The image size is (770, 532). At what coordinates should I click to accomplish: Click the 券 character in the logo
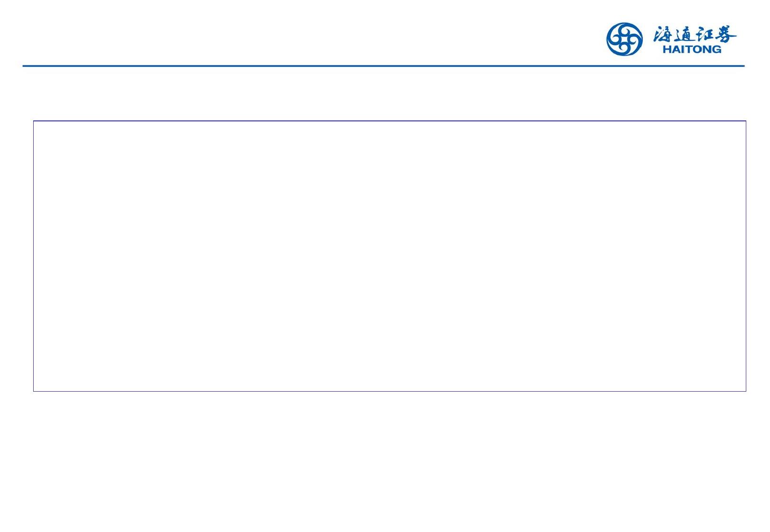tap(726, 34)
